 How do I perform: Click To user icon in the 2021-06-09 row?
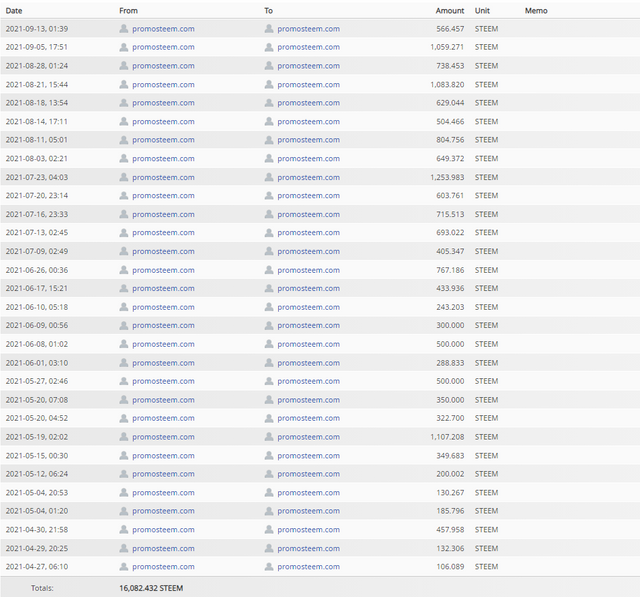[269, 326]
